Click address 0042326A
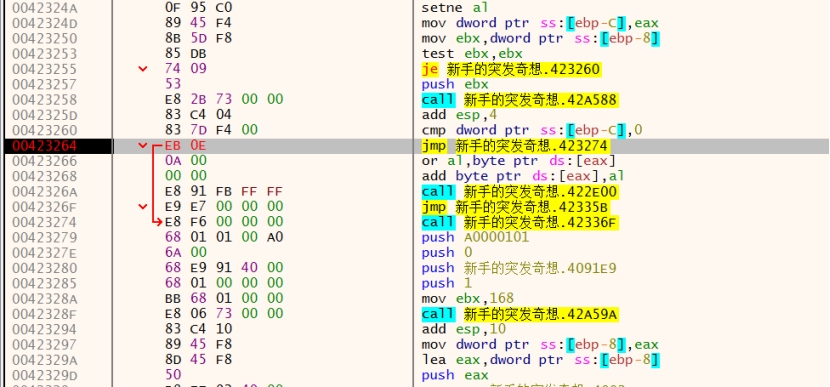This screenshot has height=387, width=830. 44,192
